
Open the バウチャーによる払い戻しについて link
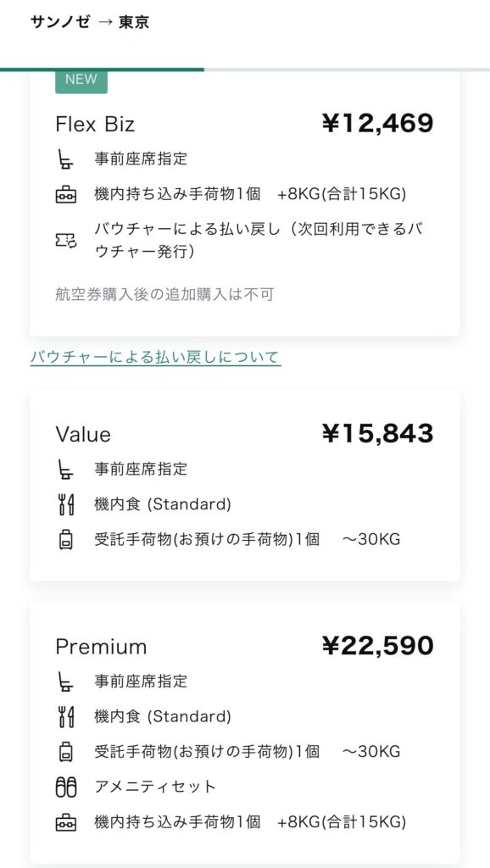click(156, 358)
